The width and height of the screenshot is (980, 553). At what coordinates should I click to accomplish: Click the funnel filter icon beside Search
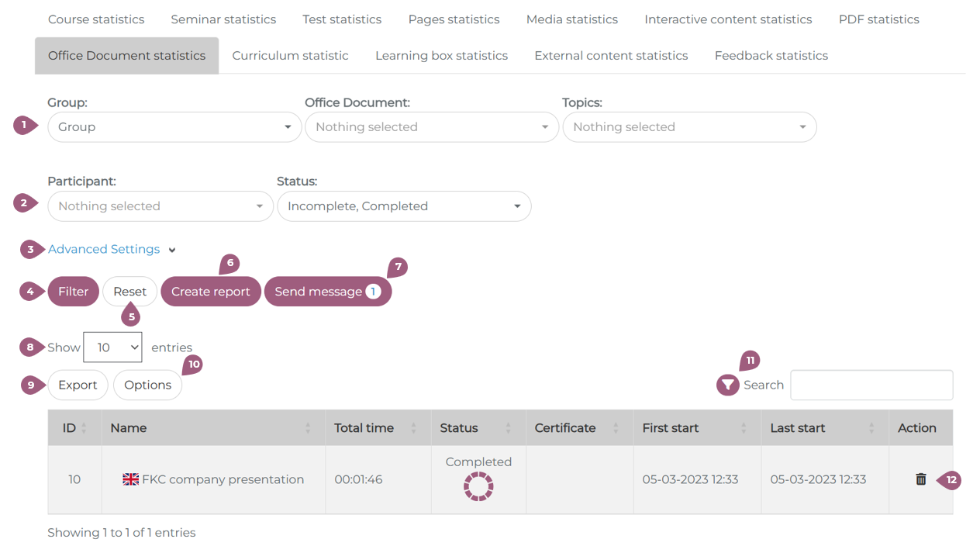click(728, 385)
